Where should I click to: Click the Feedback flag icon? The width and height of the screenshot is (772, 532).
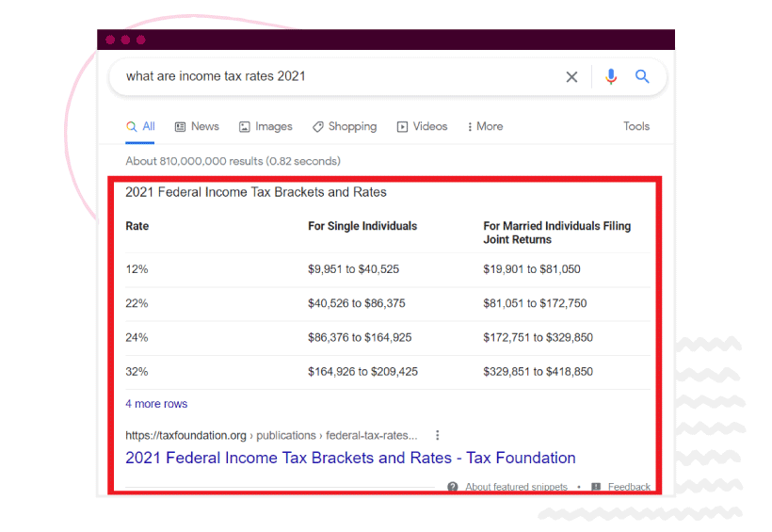pyautogui.click(x=596, y=487)
